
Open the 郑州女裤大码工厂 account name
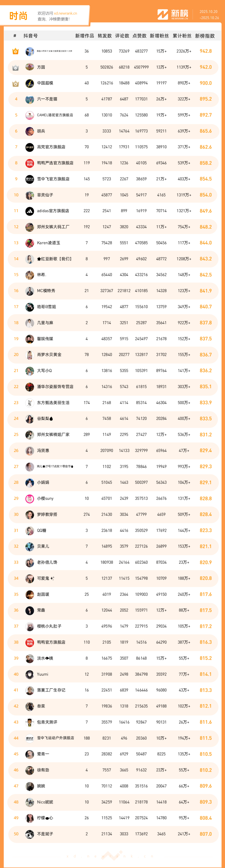click(53, 227)
